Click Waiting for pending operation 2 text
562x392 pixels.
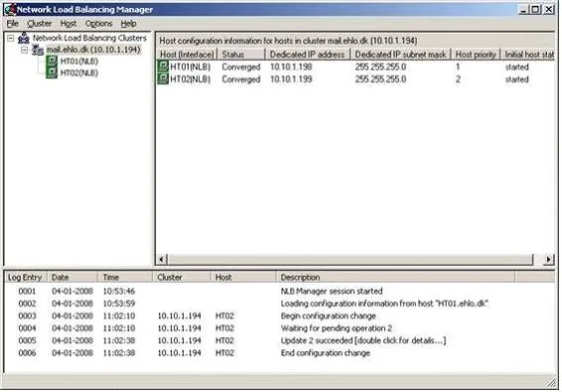tap(337, 328)
